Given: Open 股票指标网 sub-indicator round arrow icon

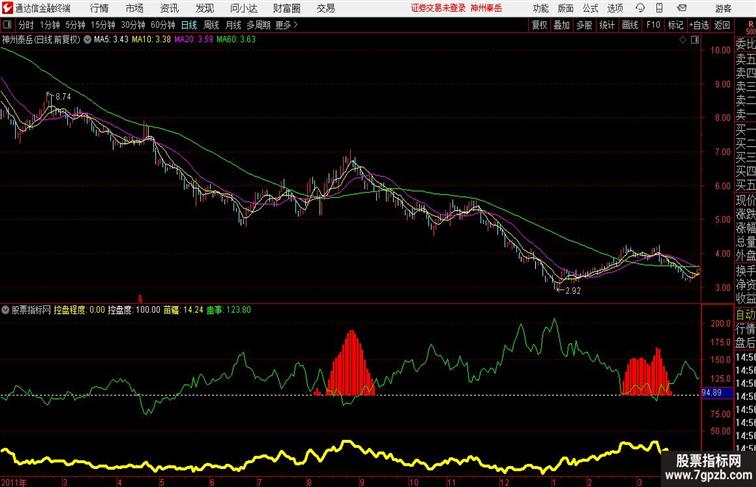Looking at the screenshot, I should tap(5, 310).
